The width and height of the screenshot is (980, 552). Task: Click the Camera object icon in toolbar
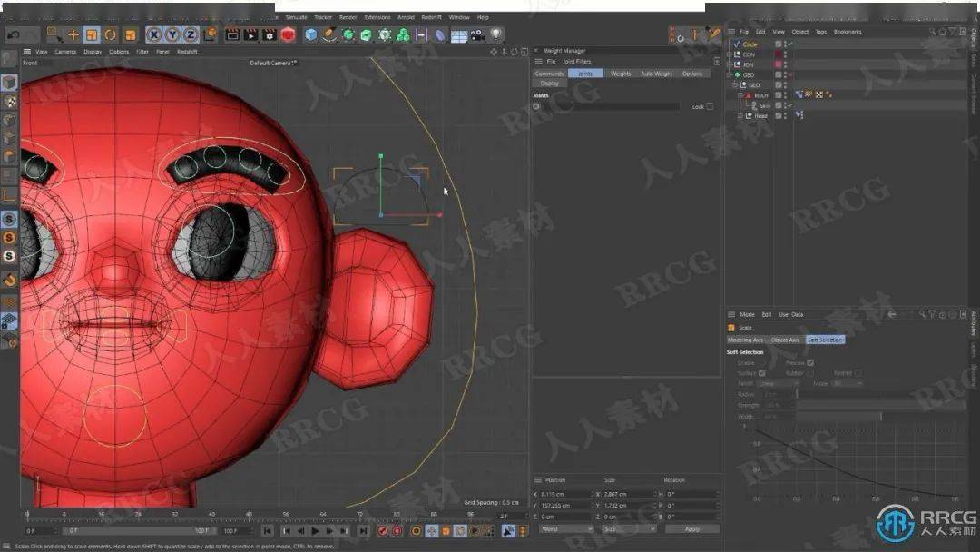[477, 34]
